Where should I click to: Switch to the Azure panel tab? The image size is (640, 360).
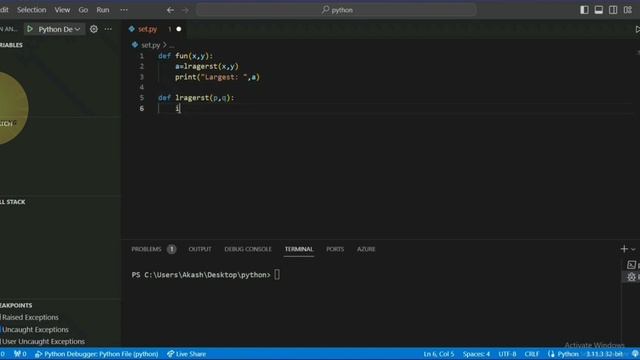366,249
